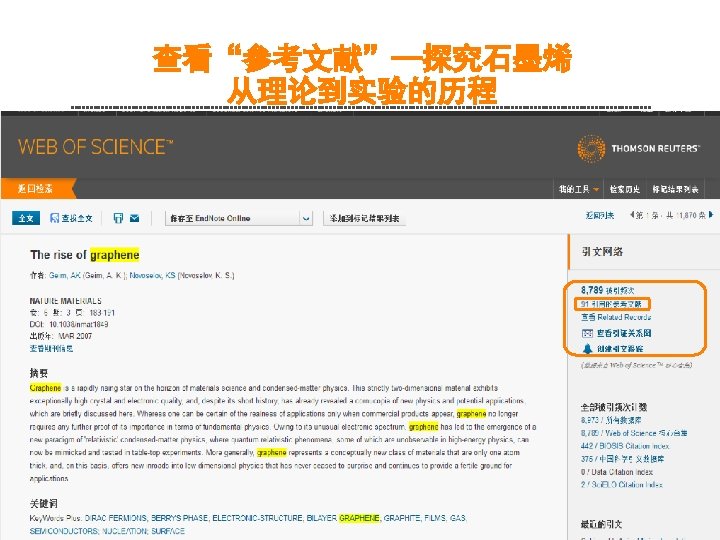
Task: Click keyword NUCLEATION
Action: pos(124,531)
